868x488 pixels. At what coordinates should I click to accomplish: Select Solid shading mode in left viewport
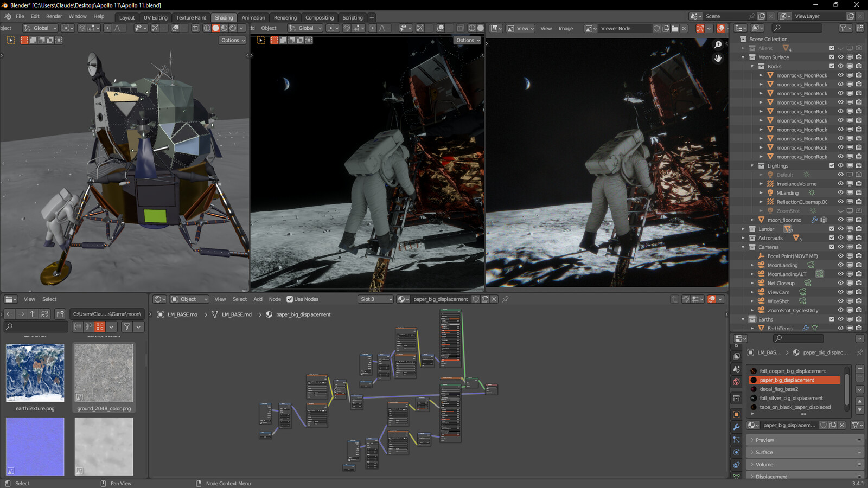tap(215, 28)
